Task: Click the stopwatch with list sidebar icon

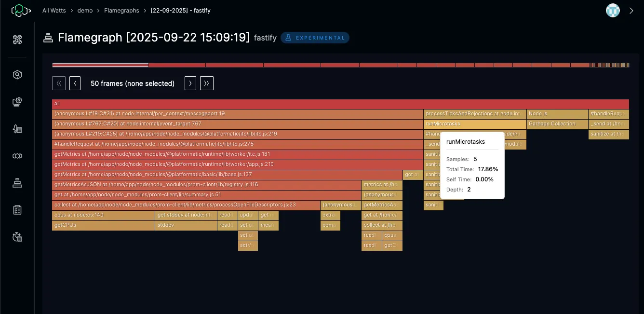Action: (x=17, y=237)
